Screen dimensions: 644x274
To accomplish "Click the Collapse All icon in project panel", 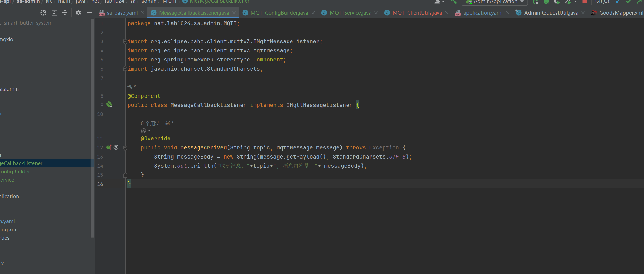I will tap(65, 13).
